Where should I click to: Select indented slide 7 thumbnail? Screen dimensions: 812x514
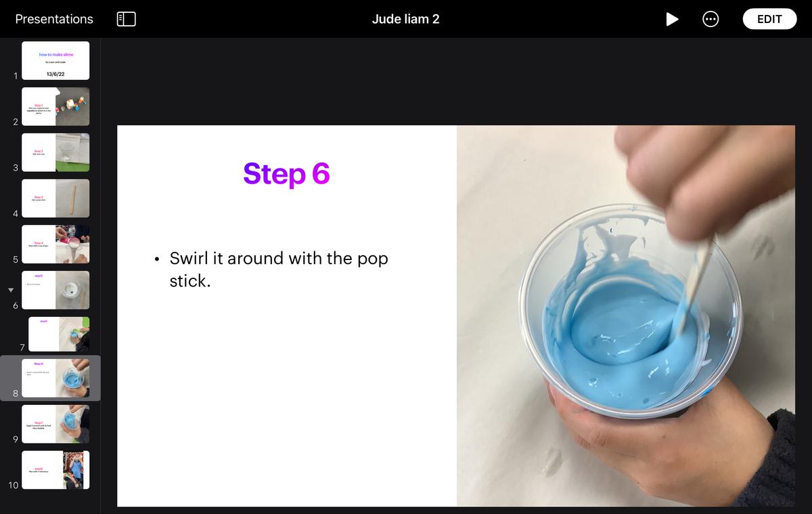pos(60,334)
